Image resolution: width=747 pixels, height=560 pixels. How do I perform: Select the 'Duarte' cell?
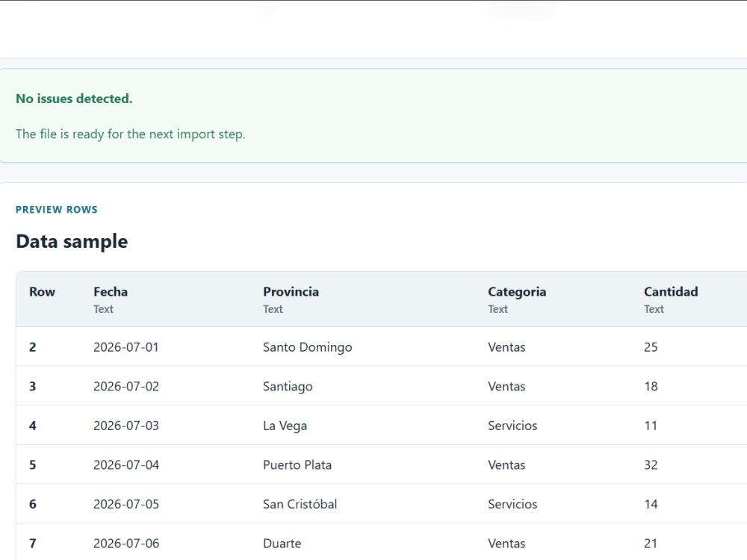click(x=282, y=544)
